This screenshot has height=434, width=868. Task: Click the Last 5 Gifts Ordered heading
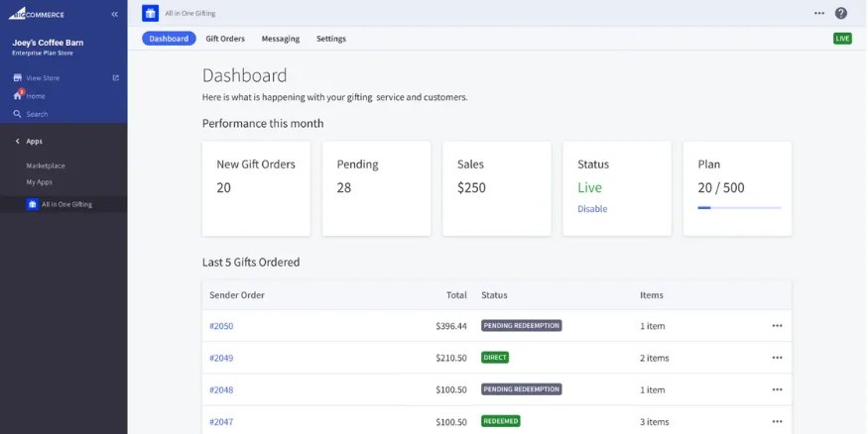pyautogui.click(x=251, y=262)
